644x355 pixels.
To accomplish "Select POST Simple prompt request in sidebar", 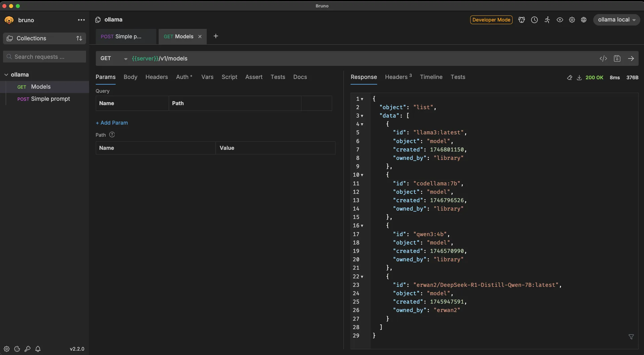I will (44, 99).
